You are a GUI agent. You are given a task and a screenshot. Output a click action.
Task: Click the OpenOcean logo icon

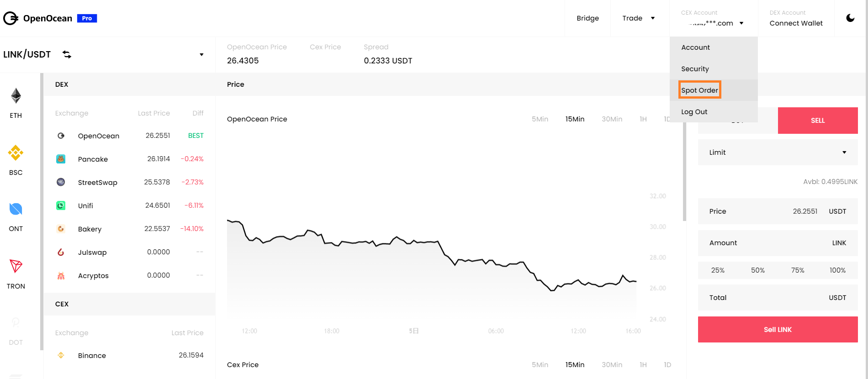click(11, 18)
